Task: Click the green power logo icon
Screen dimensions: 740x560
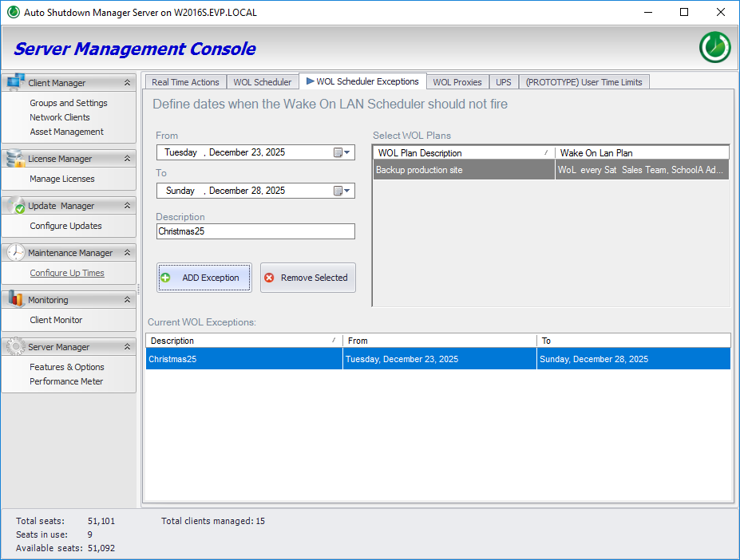Action: click(714, 48)
